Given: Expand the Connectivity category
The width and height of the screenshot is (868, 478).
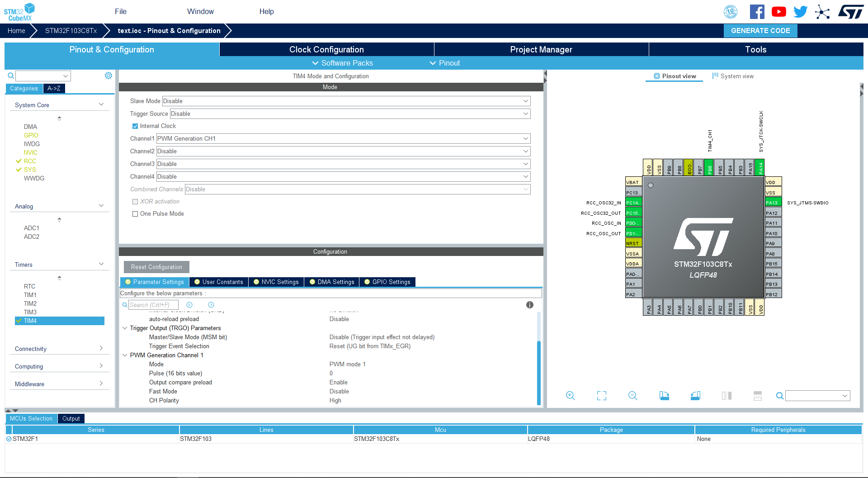Looking at the screenshot, I should (x=101, y=348).
